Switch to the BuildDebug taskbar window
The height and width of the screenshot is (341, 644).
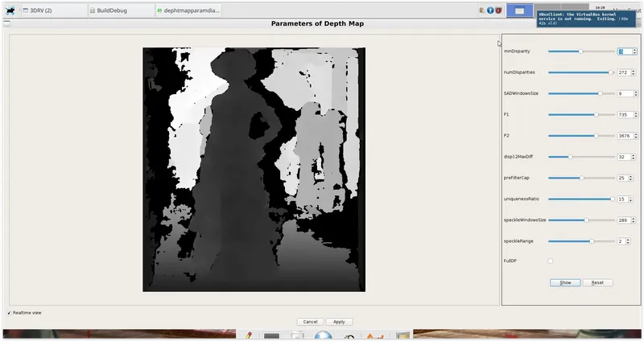point(122,10)
